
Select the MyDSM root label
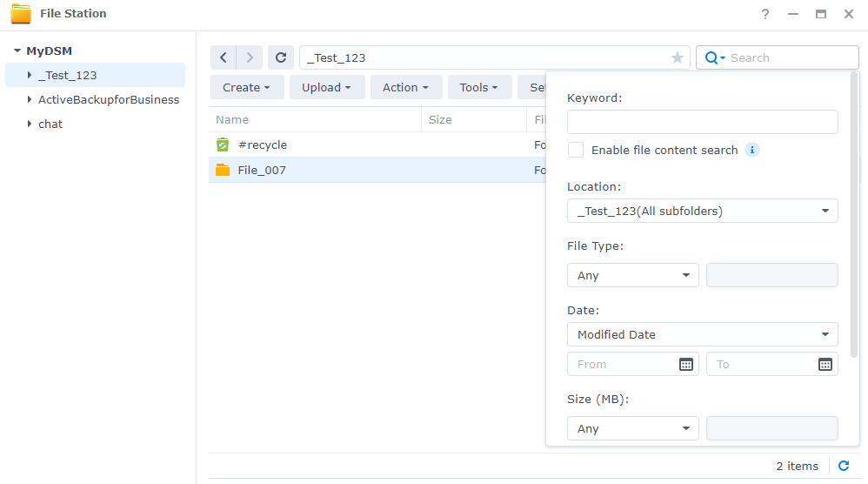tap(50, 51)
